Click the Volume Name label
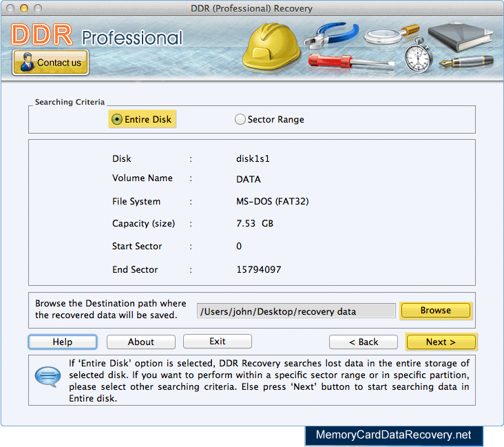This screenshot has height=447, width=504. 143,178
